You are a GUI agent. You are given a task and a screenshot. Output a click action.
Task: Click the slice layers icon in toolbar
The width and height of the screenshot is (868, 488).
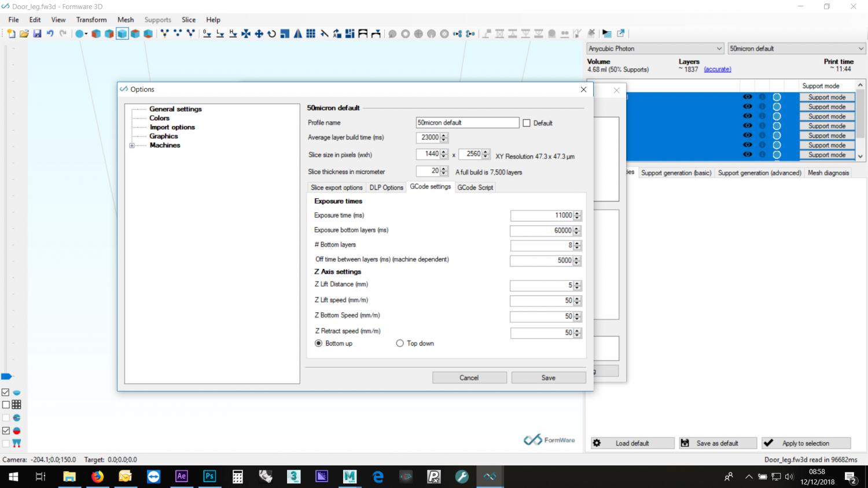[x=606, y=34]
